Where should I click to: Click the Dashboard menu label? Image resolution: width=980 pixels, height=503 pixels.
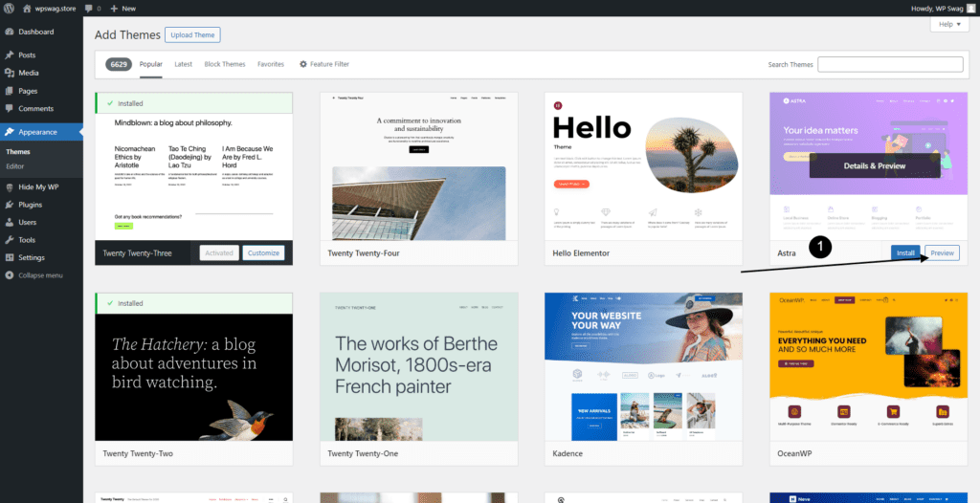36,32
